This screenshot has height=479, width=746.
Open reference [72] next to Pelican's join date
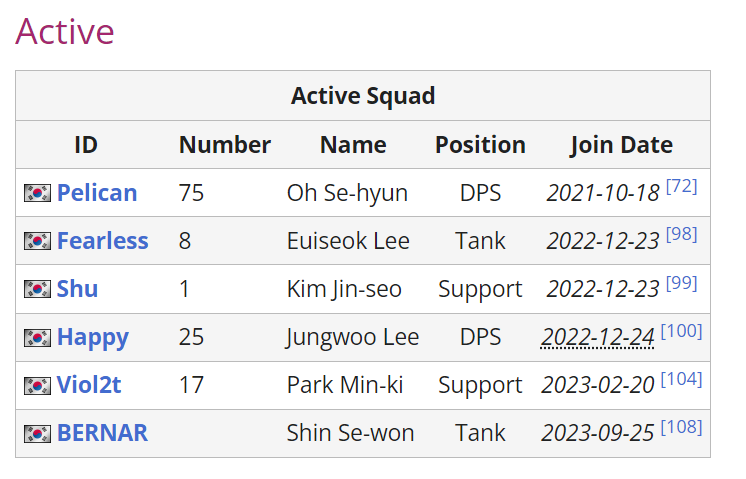(x=681, y=186)
